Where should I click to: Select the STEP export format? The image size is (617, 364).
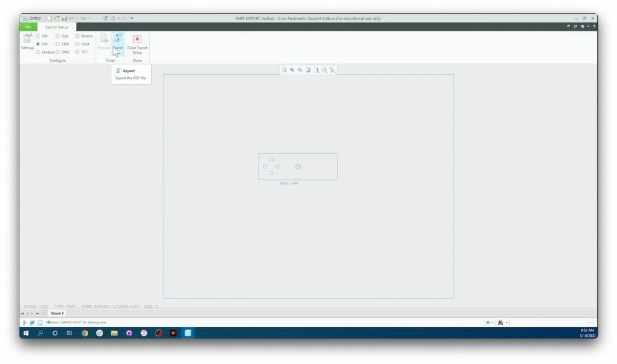pos(57,44)
